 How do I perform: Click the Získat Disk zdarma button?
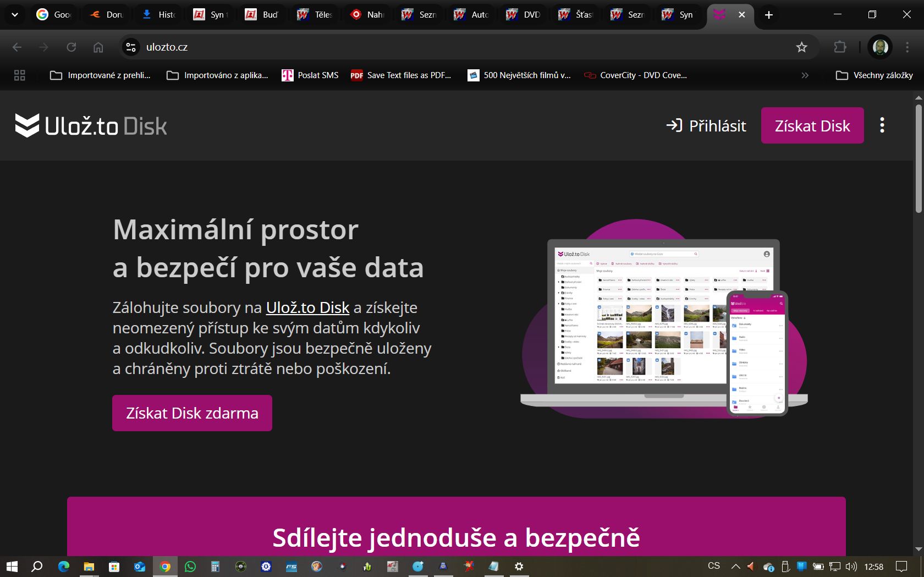192,413
